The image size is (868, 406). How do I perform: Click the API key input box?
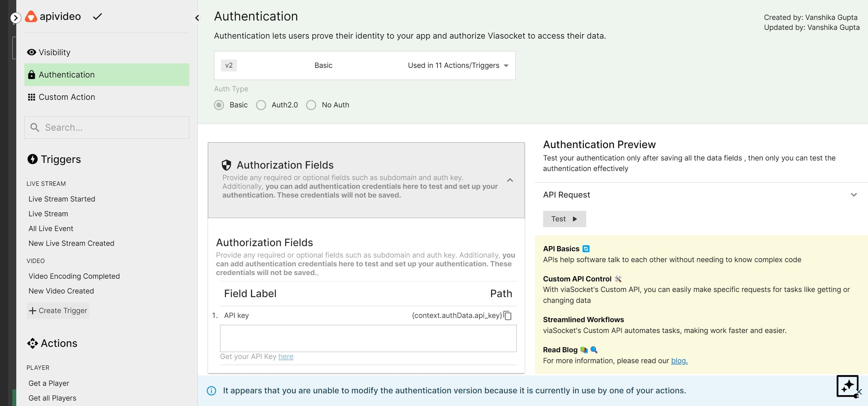pos(368,338)
